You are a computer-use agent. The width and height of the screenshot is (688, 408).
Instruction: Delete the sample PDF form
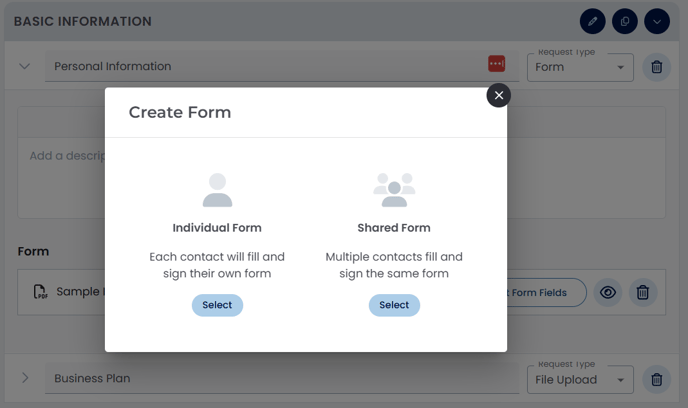tap(643, 292)
